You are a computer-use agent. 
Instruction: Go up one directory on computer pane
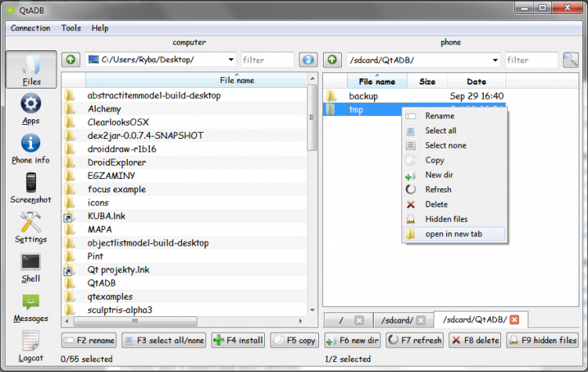pos(71,60)
